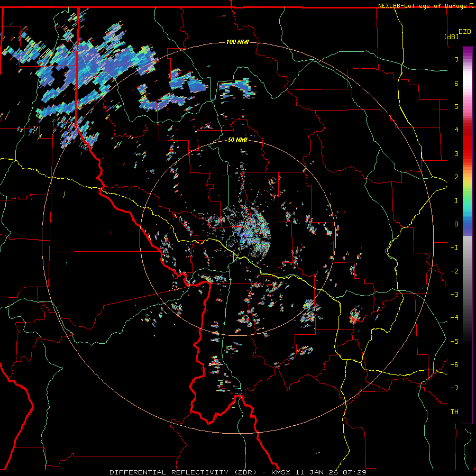Select legend value 0

(x=456, y=224)
